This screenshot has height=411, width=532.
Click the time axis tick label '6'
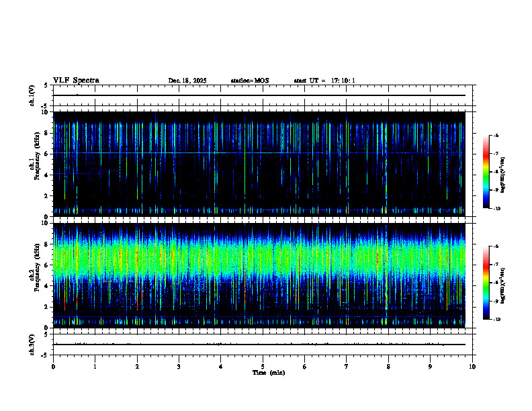pyautogui.click(x=305, y=367)
